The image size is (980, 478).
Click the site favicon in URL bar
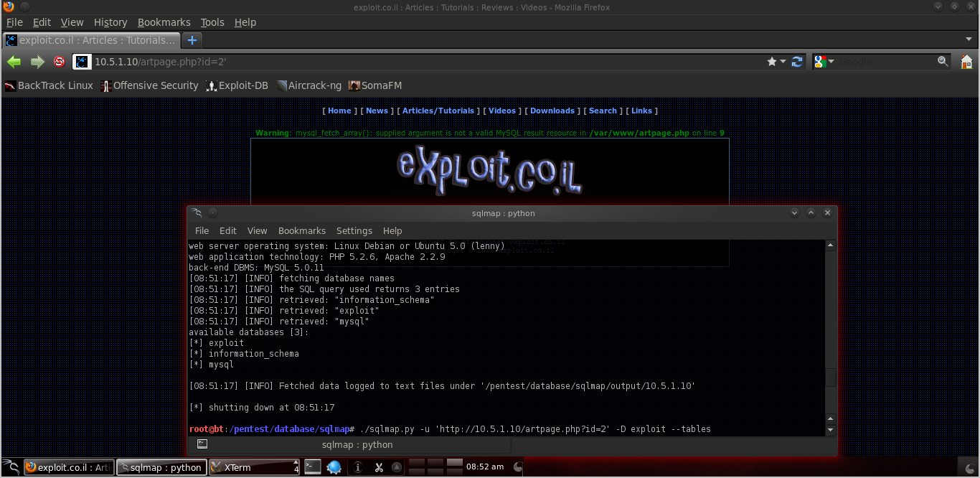pyautogui.click(x=83, y=62)
